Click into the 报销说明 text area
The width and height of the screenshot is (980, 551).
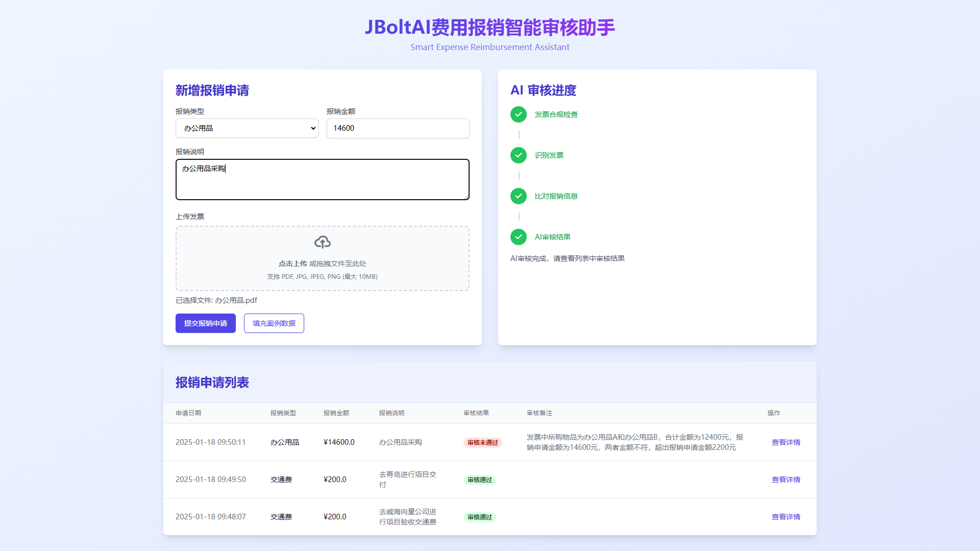(x=323, y=179)
